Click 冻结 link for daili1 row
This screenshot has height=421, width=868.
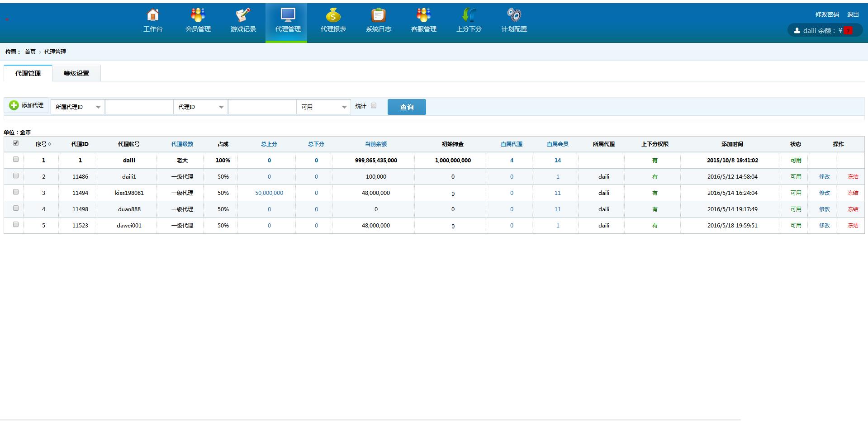tap(853, 177)
